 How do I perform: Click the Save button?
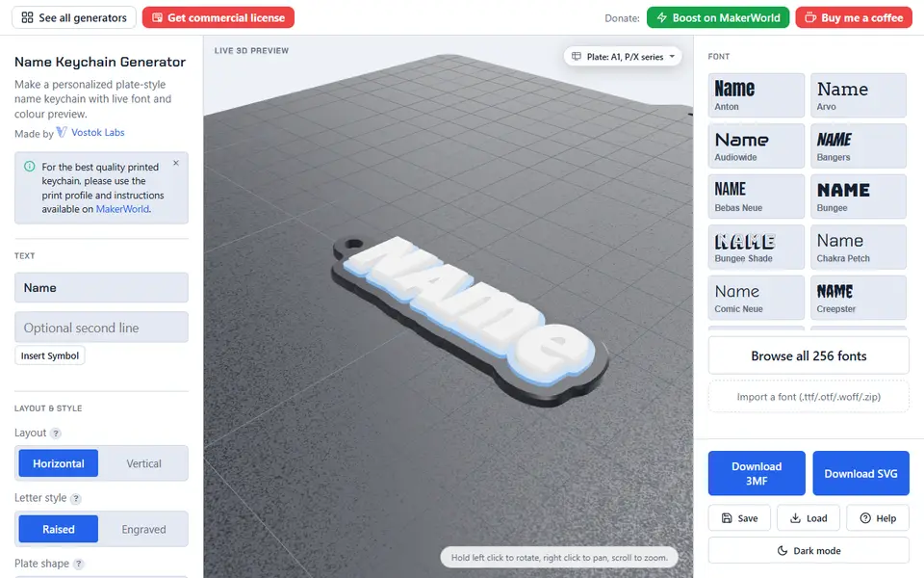[739, 518]
